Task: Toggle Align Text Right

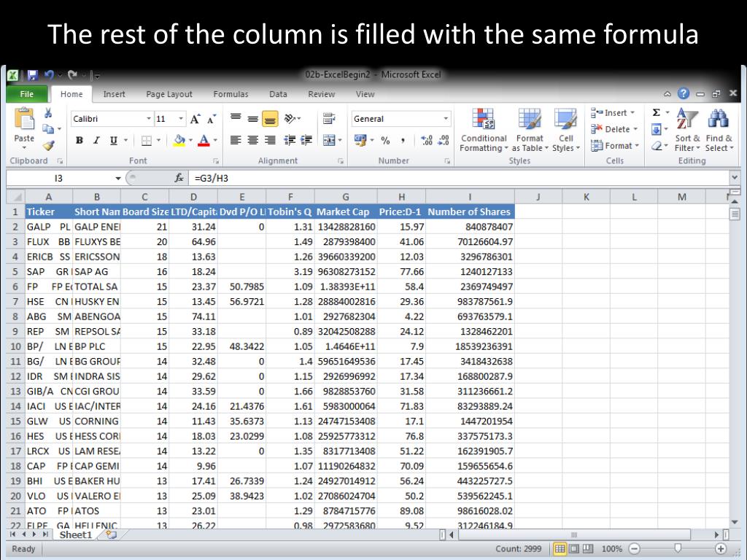Action: [270, 140]
